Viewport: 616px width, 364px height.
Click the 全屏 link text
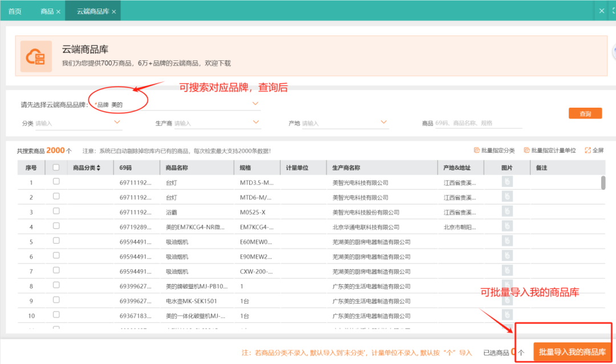[598, 150]
